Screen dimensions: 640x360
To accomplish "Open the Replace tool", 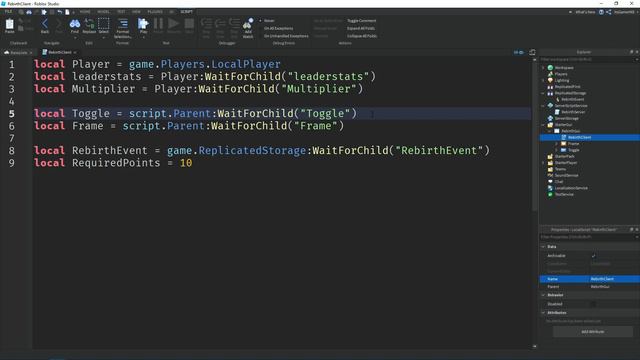I will click(89, 25).
